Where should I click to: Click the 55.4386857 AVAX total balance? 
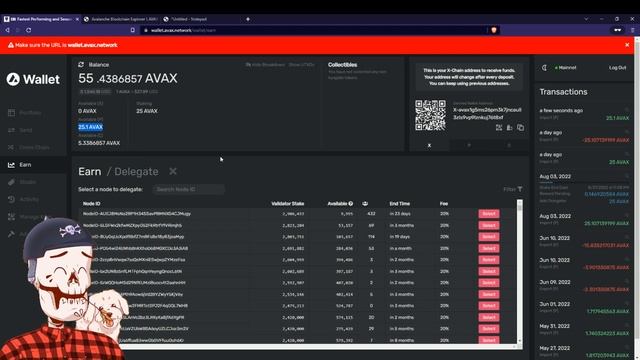[x=128, y=78]
